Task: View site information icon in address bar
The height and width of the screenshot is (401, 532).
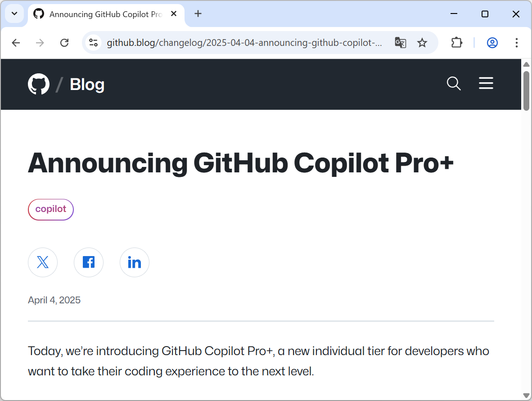Action: pos(94,43)
